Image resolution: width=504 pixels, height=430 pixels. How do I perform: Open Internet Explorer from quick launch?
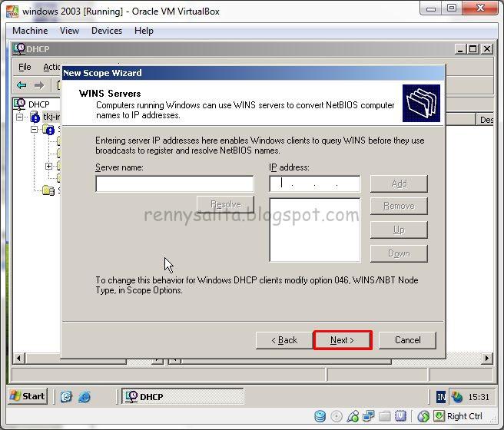(85, 397)
